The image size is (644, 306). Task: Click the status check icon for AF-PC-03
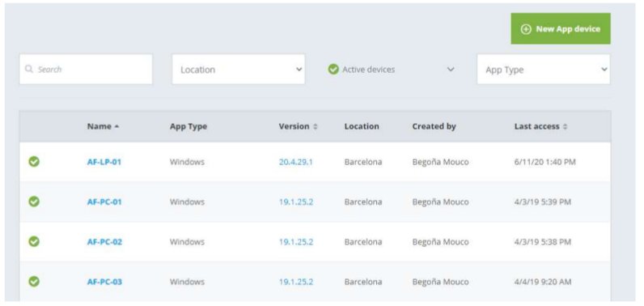(34, 282)
